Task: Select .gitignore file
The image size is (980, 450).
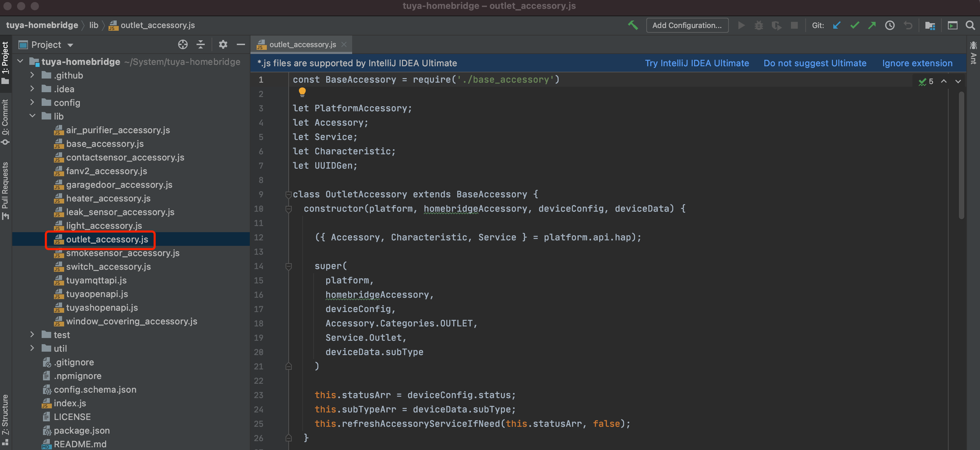Action: point(74,362)
